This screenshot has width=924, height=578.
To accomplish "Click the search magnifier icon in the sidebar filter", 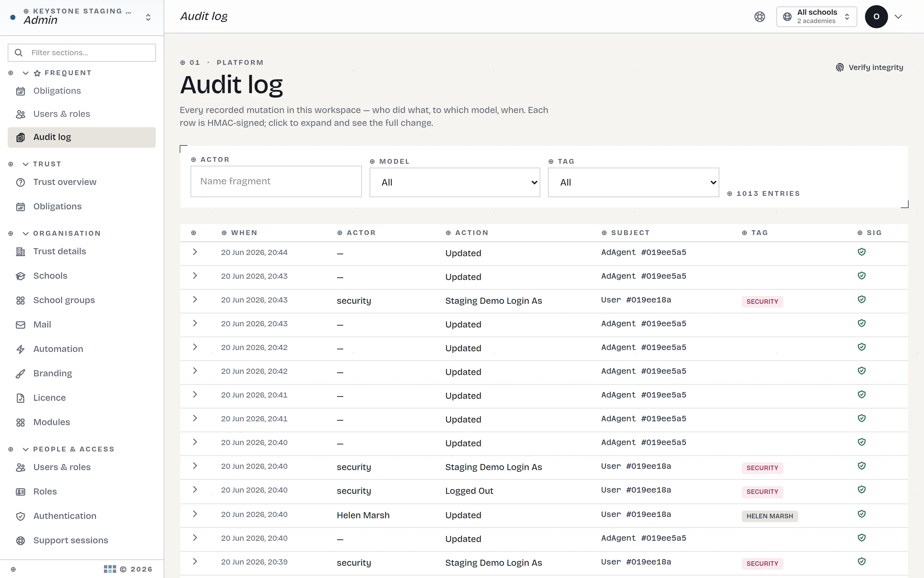I will [19, 53].
